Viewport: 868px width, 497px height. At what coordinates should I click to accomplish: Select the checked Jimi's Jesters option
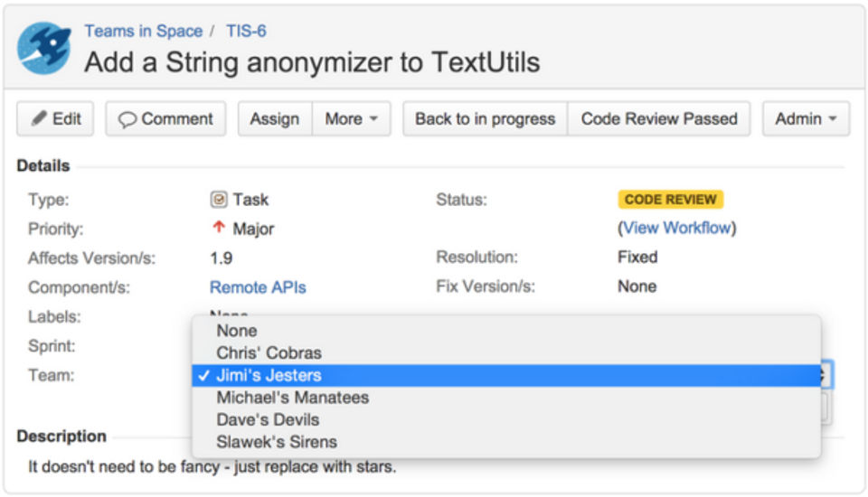point(506,375)
